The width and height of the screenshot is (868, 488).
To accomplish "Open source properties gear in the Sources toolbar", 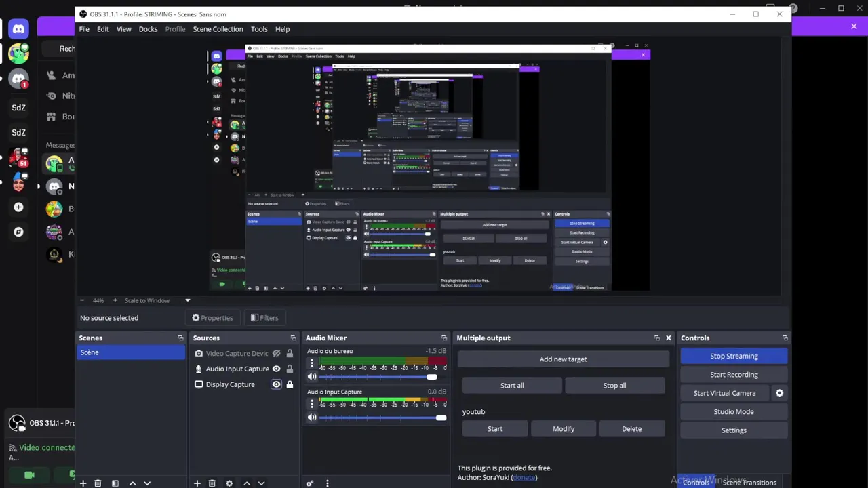I will coord(229,483).
